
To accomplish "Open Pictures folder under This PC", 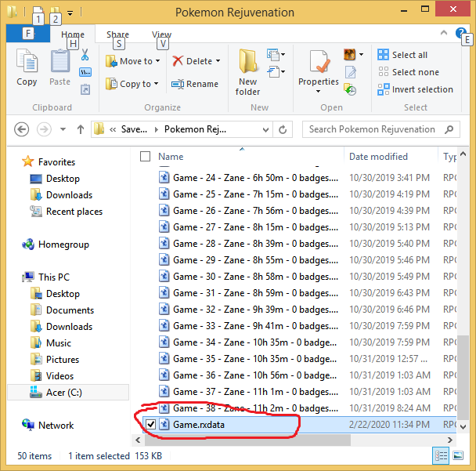I will pyautogui.click(x=55, y=360).
